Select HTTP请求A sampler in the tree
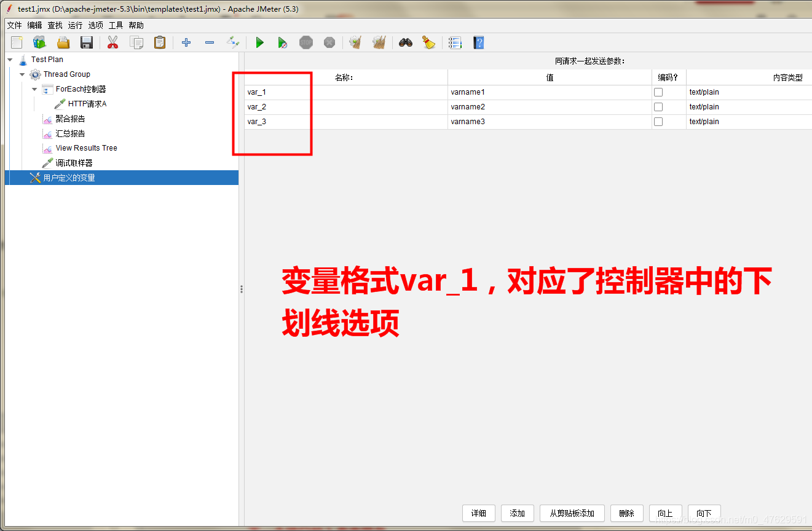The width and height of the screenshot is (812, 531). coord(87,104)
